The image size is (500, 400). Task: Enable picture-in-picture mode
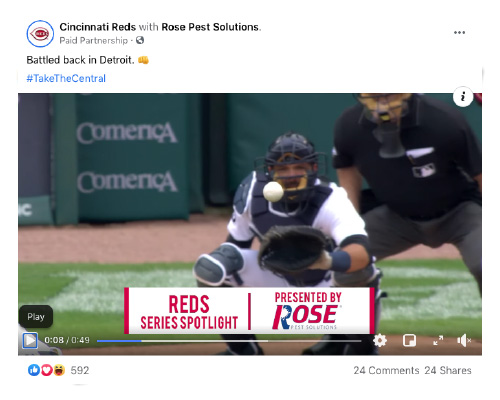pos(409,340)
